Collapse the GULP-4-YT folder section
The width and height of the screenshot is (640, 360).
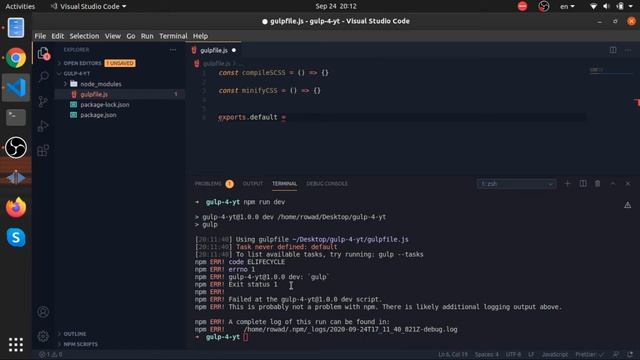[x=77, y=73]
